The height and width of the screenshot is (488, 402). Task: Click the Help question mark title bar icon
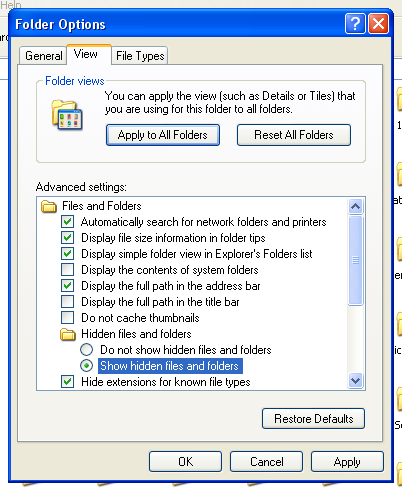click(355, 24)
